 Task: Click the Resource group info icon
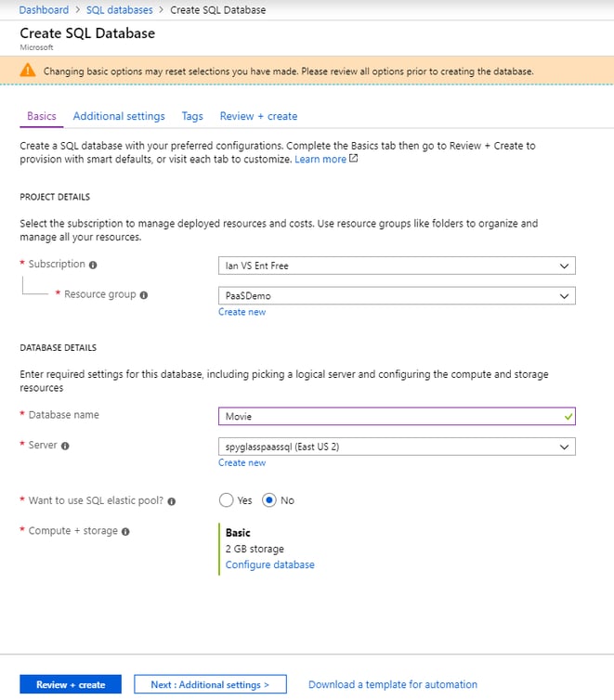click(143, 295)
